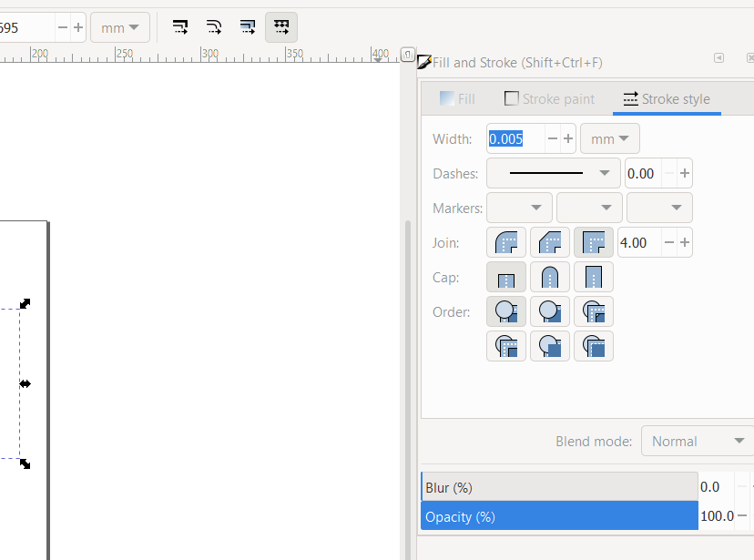Click the dash offset input field
This screenshot has height=560, width=754.
pos(644,173)
